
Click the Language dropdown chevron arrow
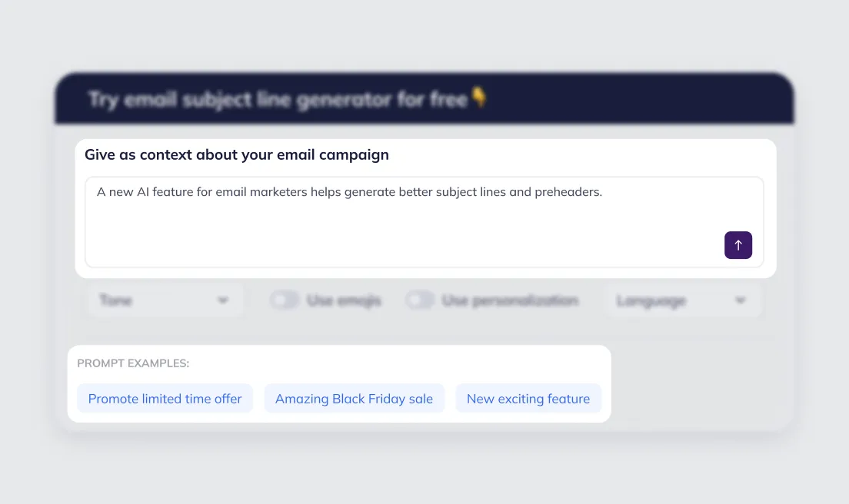pyautogui.click(x=740, y=300)
